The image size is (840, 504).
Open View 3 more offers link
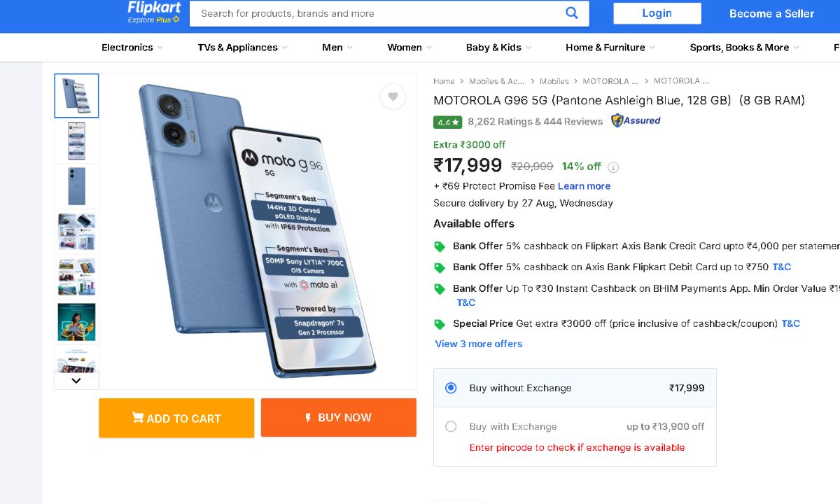point(479,344)
